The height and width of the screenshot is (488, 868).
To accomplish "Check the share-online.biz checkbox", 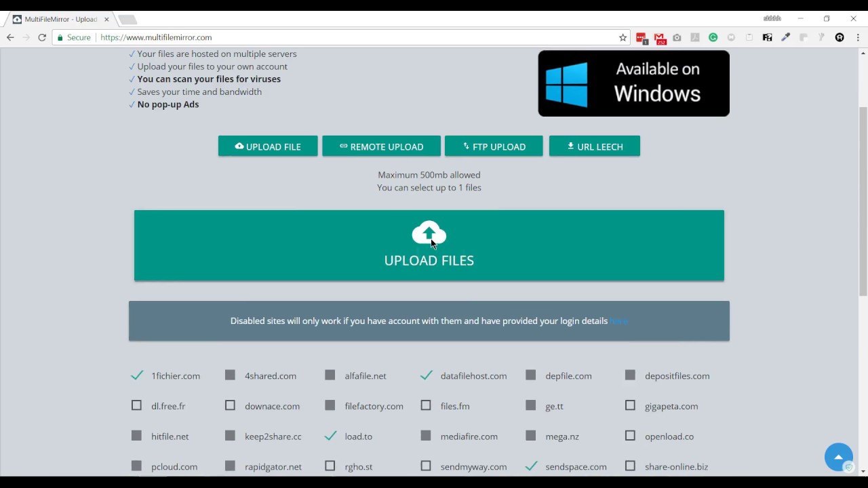I will (630, 466).
